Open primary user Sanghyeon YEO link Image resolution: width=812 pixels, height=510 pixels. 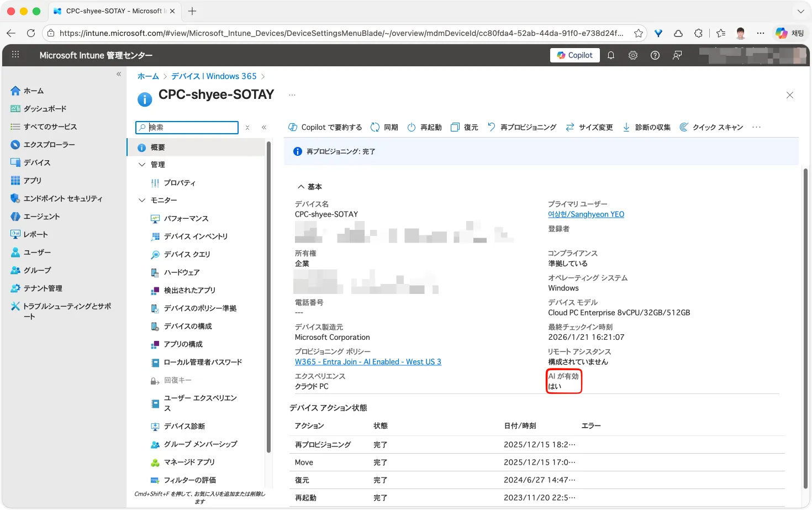coord(586,214)
